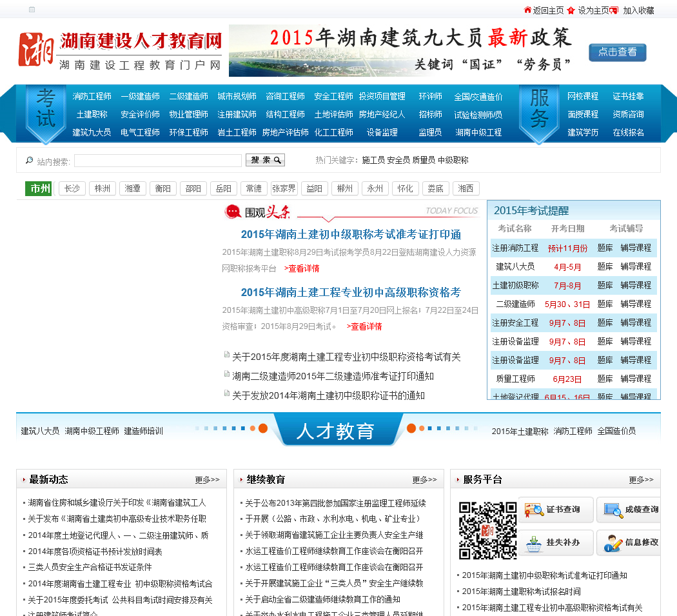Open 网校课程 under services
The height and width of the screenshot is (616, 677).
582,96
